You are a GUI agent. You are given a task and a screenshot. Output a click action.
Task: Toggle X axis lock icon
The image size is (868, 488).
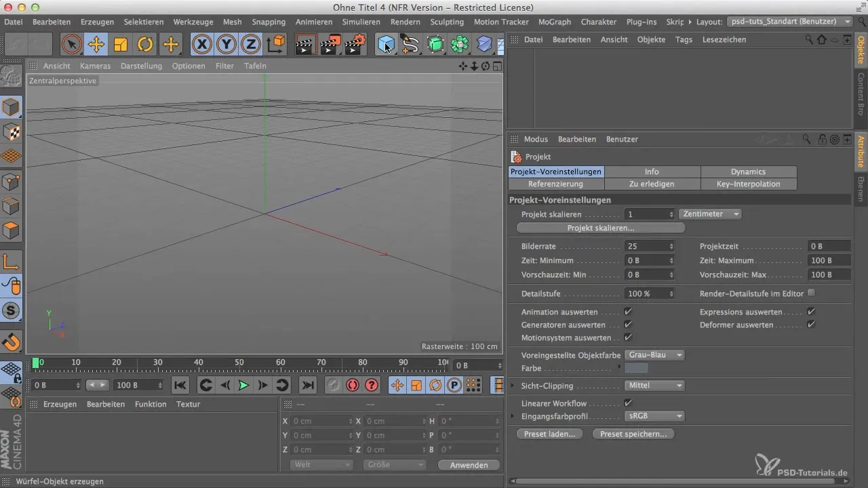(201, 45)
